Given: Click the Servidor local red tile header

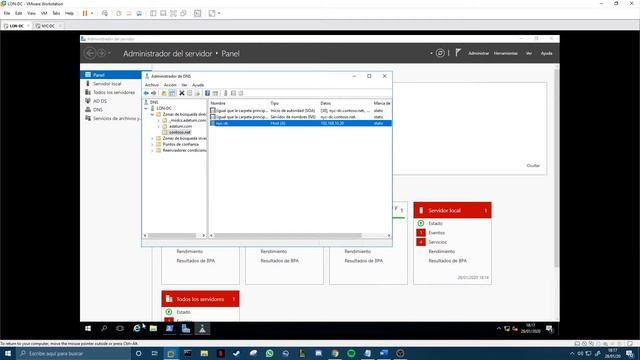Looking at the screenshot, I should tap(452, 210).
